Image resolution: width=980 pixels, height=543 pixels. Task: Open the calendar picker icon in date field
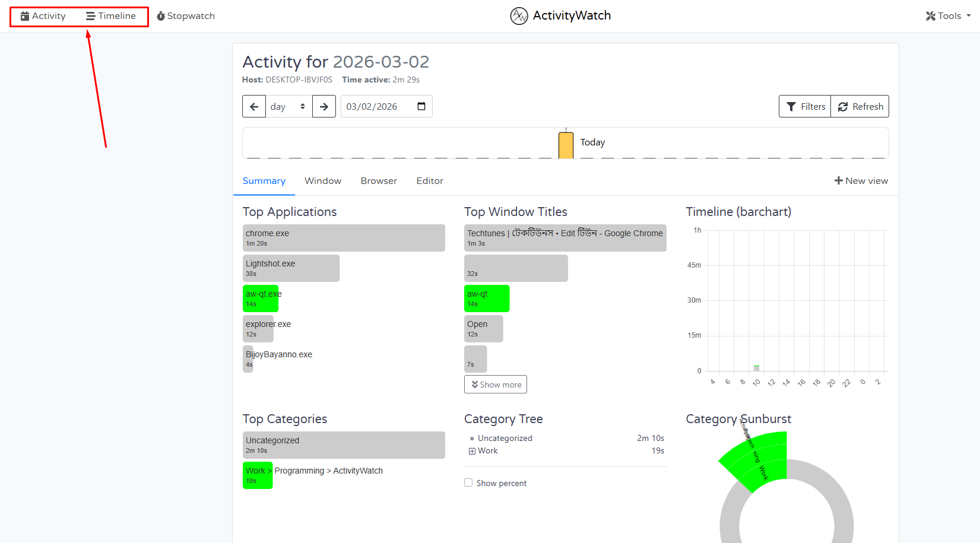(421, 106)
